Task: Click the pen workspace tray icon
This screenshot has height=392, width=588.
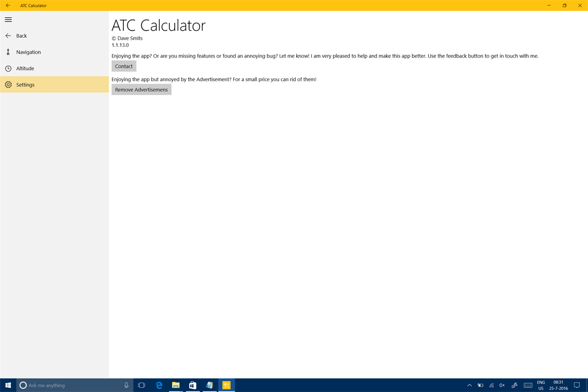Action: pyautogui.click(x=514, y=385)
